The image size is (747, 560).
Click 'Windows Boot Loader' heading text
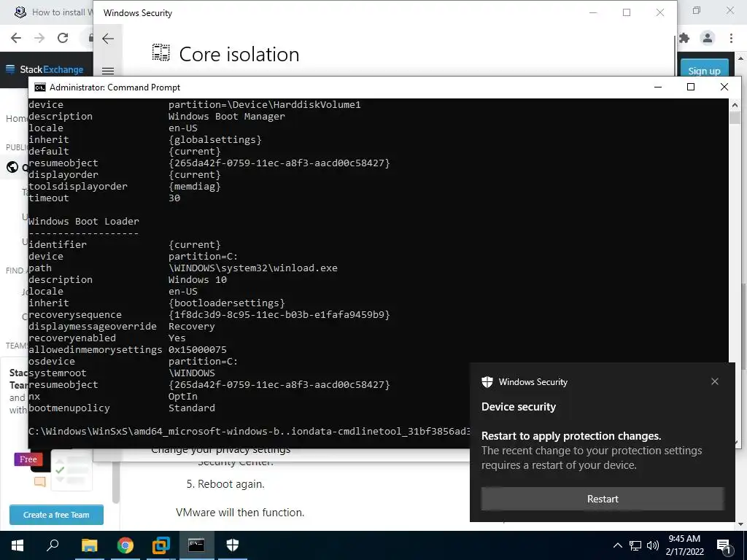pyautogui.click(x=84, y=222)
